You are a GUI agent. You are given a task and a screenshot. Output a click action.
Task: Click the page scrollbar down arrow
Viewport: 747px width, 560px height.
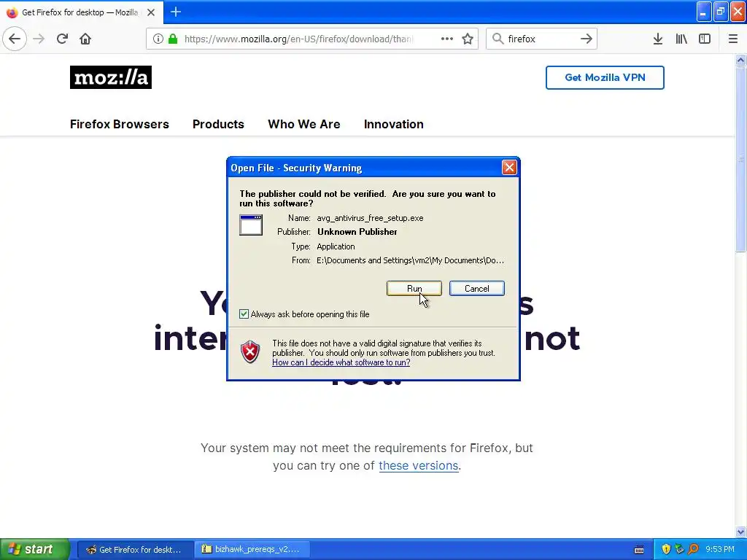pyautogui.click(x=741, y=532)
